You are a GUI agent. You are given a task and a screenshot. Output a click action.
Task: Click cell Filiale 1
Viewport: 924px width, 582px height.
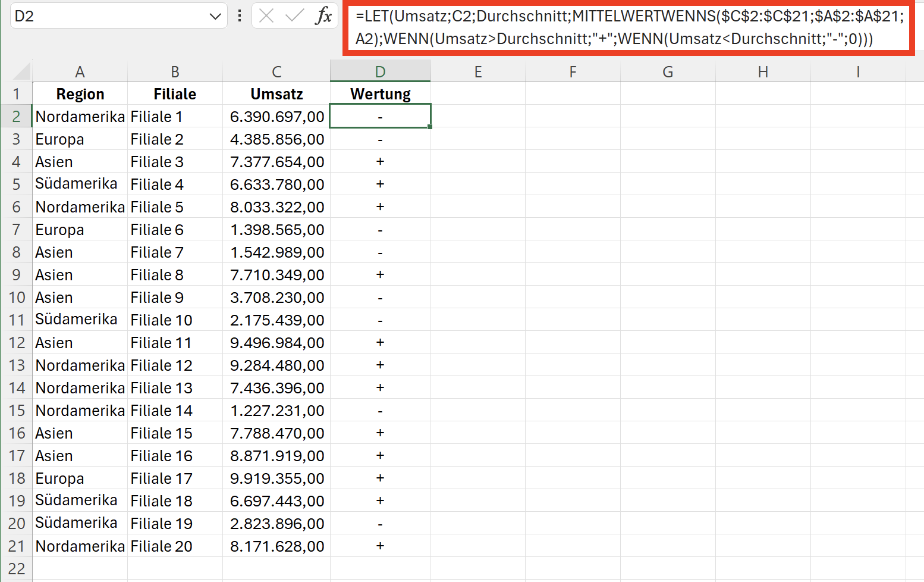(x=175, y=116)
